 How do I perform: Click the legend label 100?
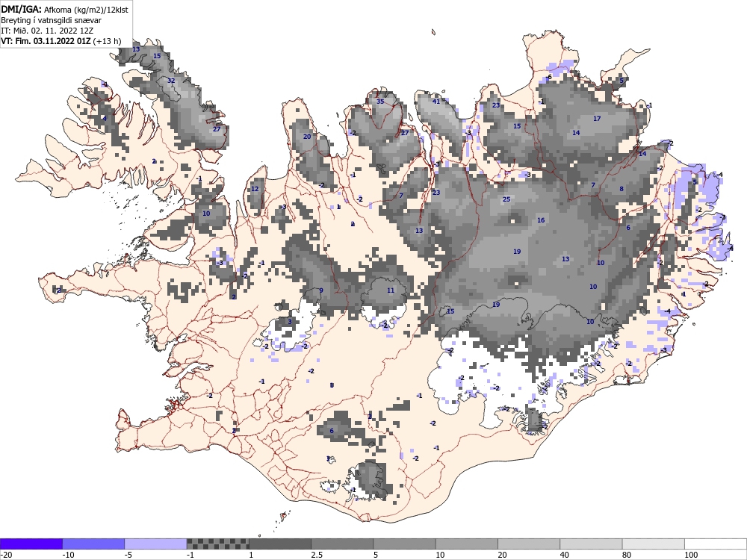coord(691,556)
